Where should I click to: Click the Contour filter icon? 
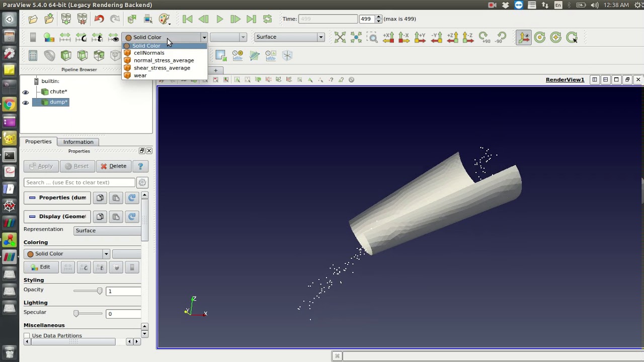(x=49, y=55)
